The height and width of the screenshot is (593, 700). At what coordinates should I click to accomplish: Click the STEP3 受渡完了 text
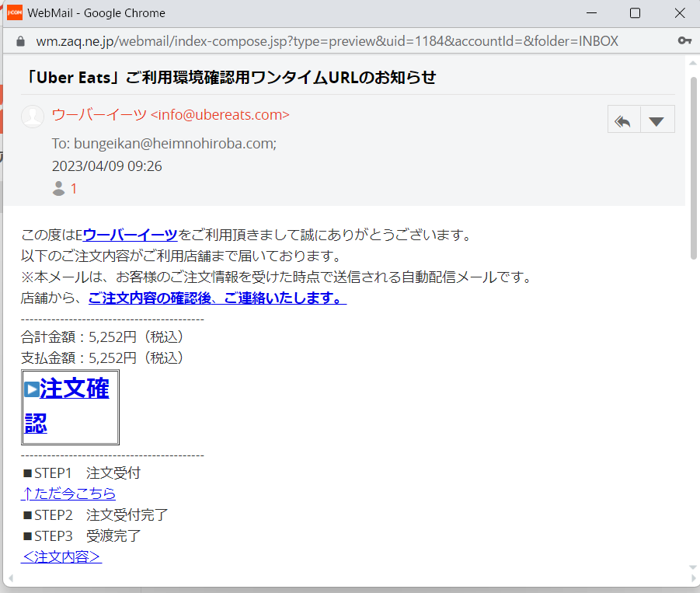click(x=82, y=535)
